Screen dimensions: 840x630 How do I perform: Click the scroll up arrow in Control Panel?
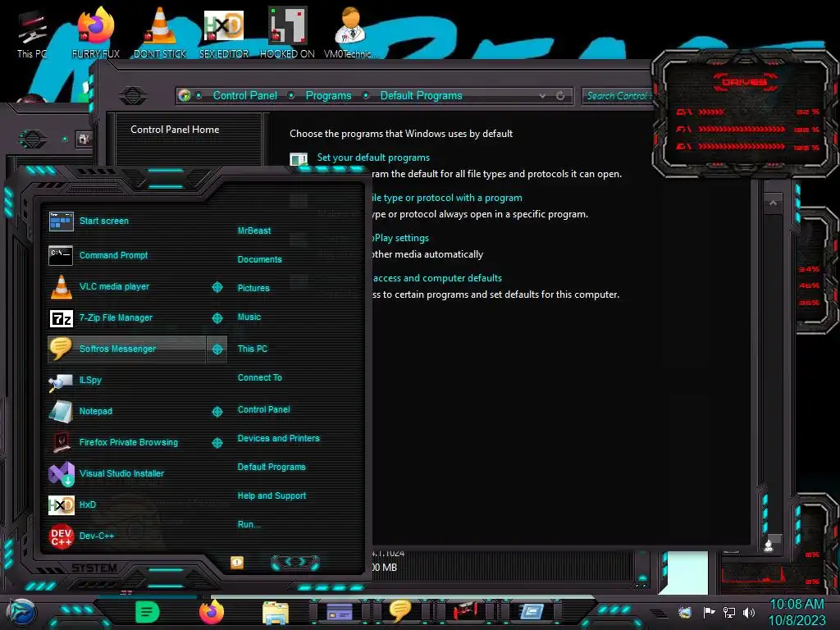[x=773, y=203]
